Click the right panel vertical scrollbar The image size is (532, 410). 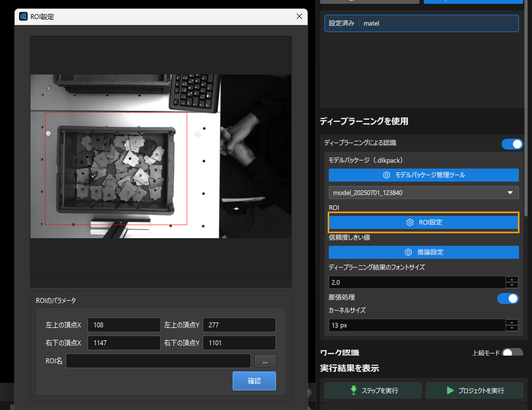[x=526, y=109]
